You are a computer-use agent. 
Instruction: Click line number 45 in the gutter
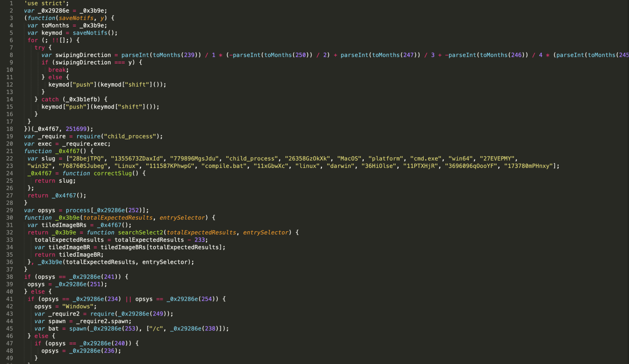pyautogui.click(x=9, y=329)
